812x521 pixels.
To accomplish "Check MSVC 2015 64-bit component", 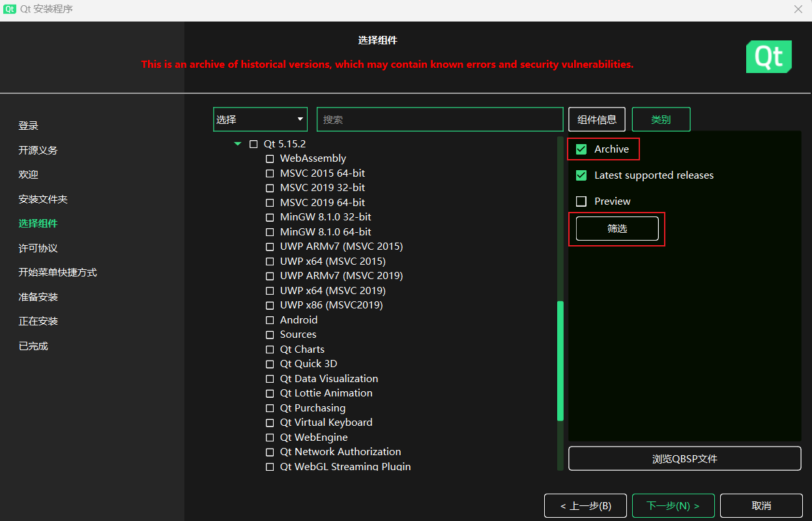I will click(270, 173).
